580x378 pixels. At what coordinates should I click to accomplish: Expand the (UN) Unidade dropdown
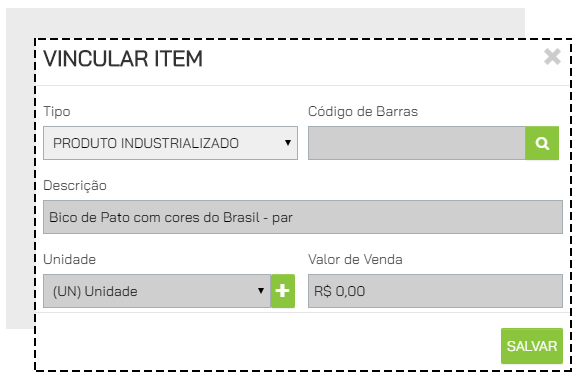157,291
